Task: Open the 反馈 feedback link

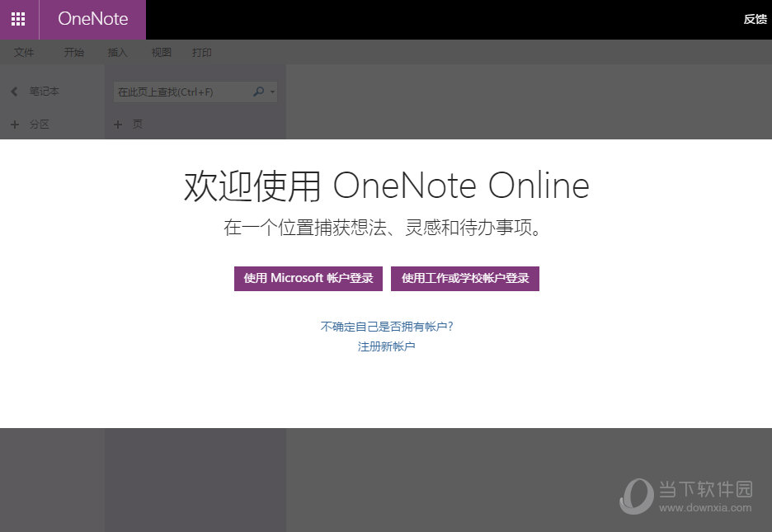Action: pyautogui.click(x=755, y=19)
